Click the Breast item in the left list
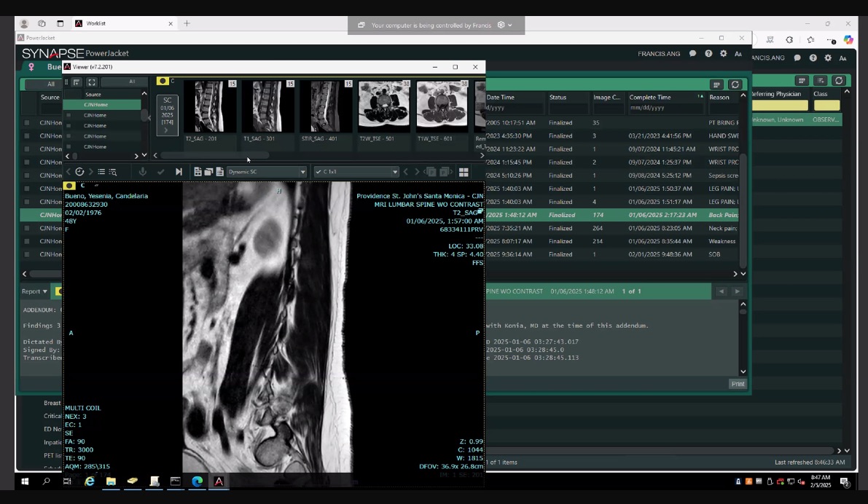 click(x=52, y=403)
